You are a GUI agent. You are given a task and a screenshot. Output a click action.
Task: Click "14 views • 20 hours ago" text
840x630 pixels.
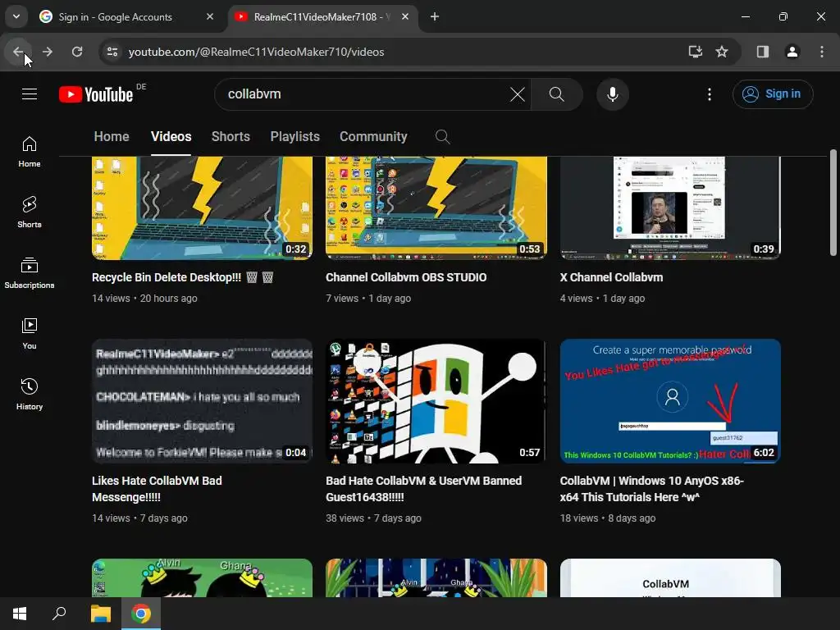click(144, 299)
